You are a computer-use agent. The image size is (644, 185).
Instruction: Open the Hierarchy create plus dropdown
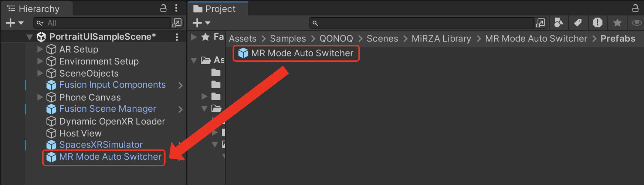[15, 23]
